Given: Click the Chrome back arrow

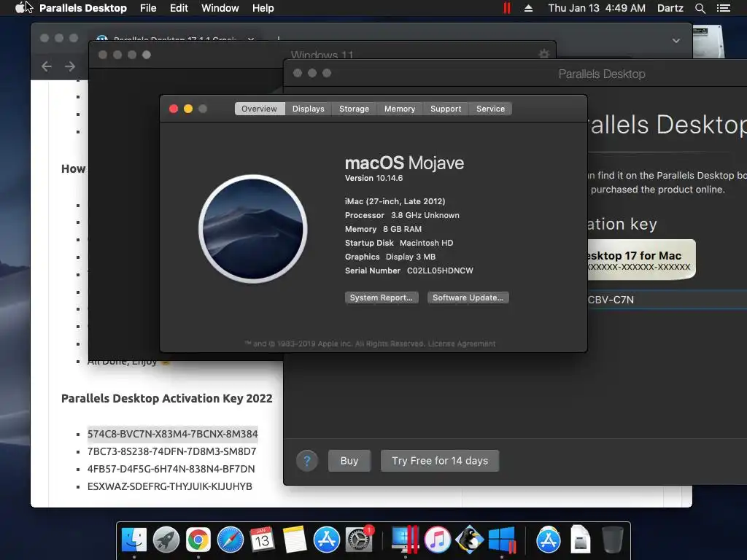Looking at the screenshot, I should [x=46, y=66].
